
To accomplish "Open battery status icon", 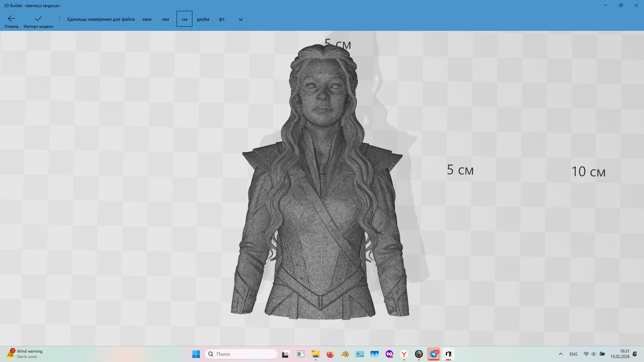I will [x=602, y=354].
